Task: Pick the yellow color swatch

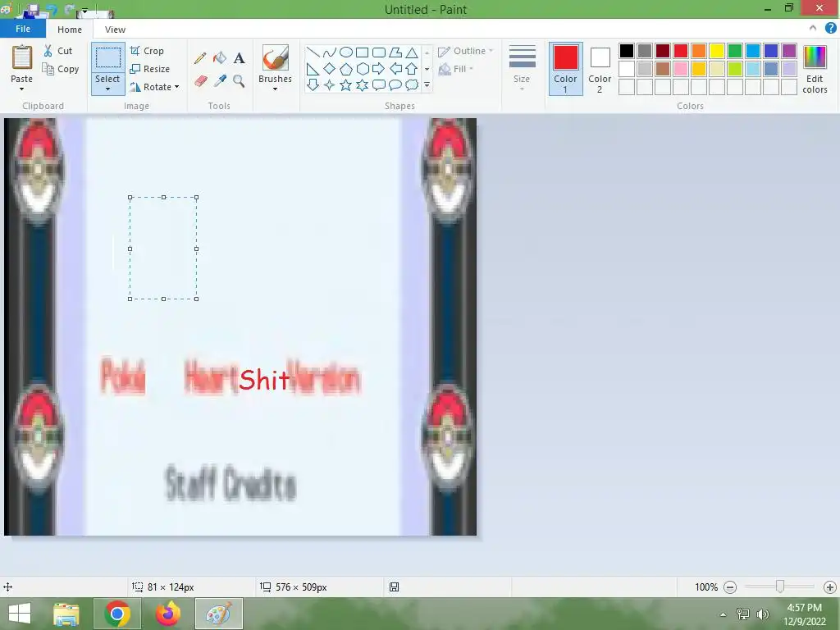Action: point(717,51)
